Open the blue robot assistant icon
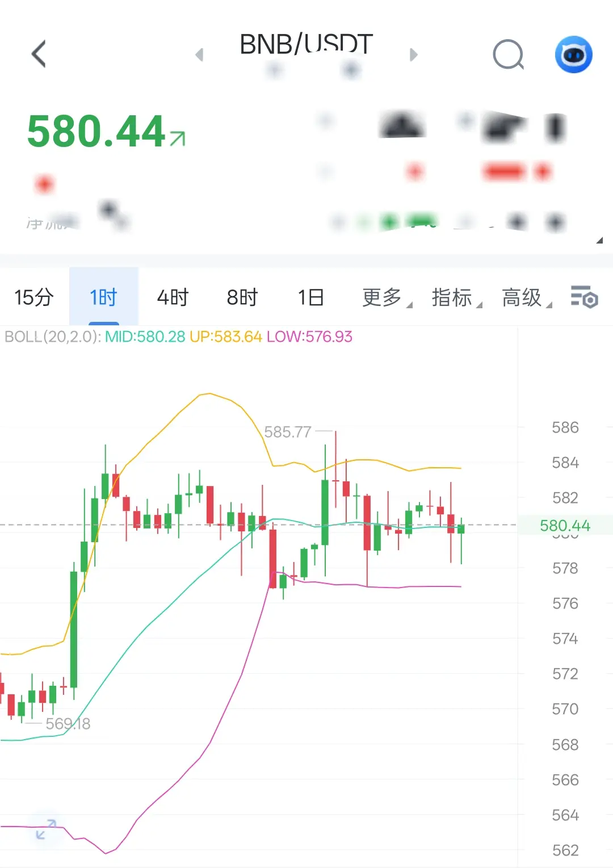 click(x=573, y=54)
